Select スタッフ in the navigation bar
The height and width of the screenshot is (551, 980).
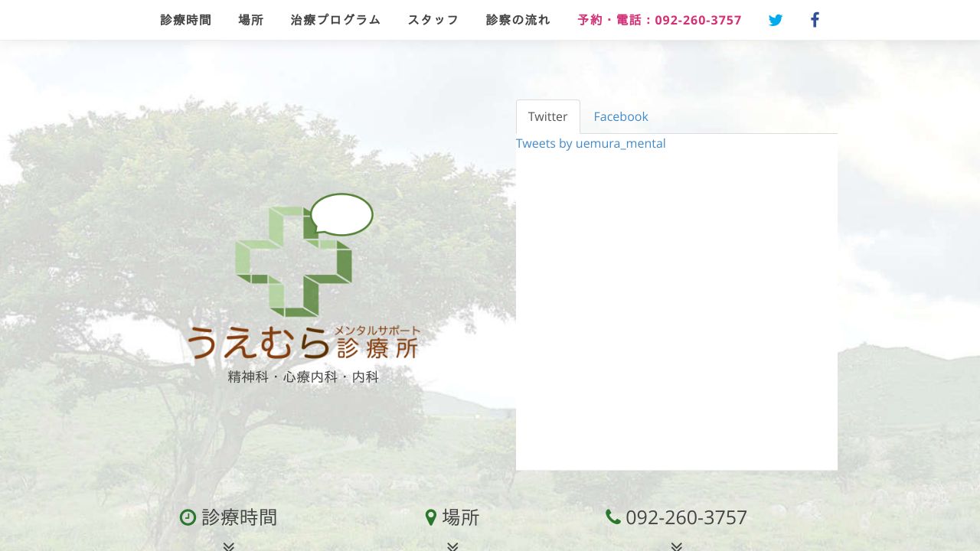433,21
